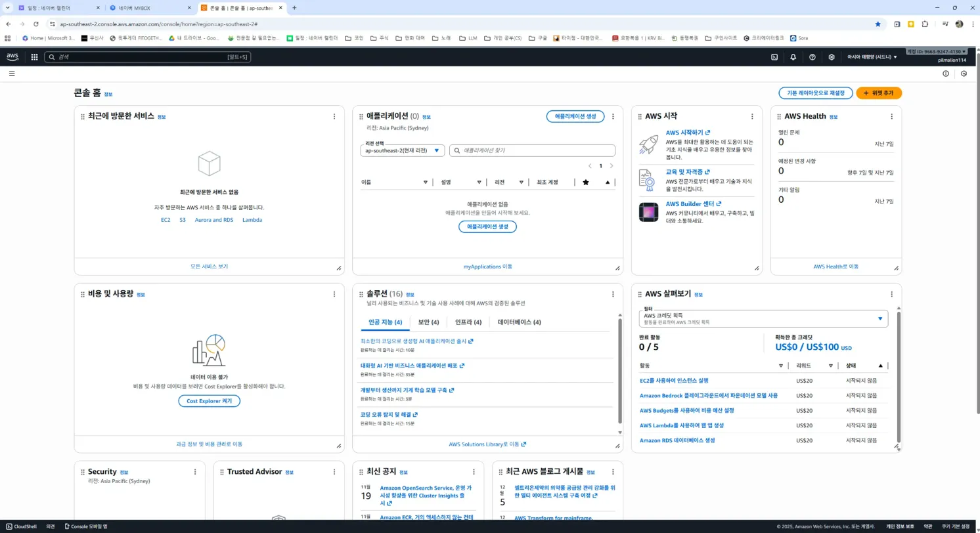Reload the page with the browser refresh icon
This screenshot has width=980, height=533.
pyautogui.click(x=36, y=24)
